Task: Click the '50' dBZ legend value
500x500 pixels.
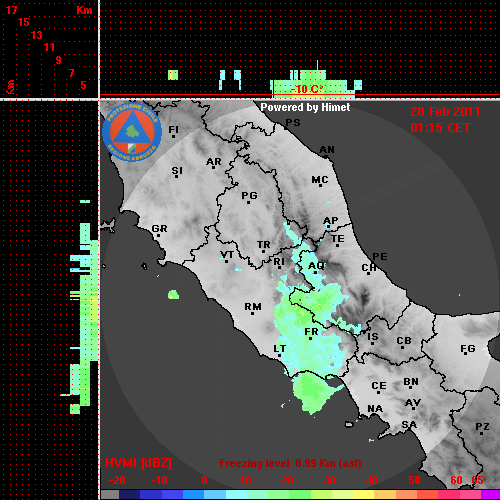Action: [x=414, y=480]
